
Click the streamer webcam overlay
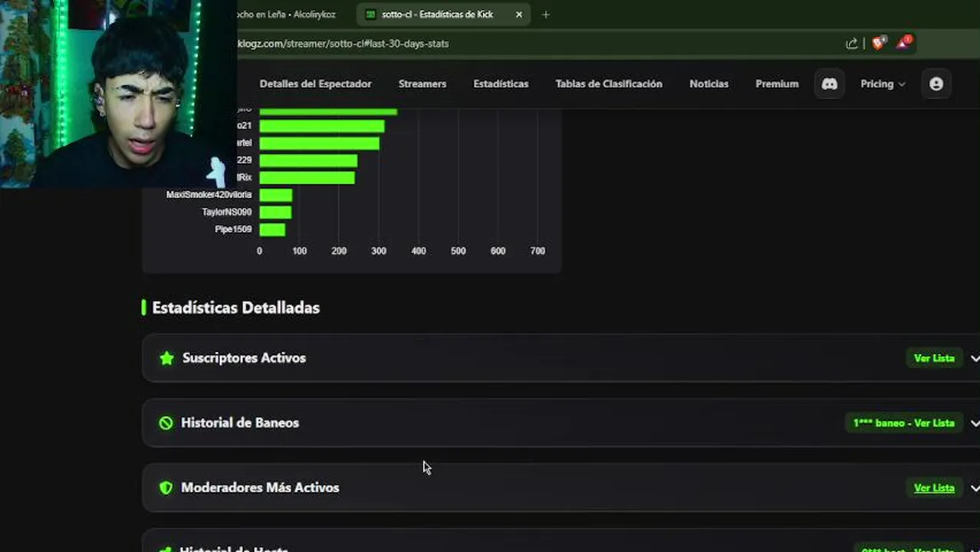coord(118,94)
